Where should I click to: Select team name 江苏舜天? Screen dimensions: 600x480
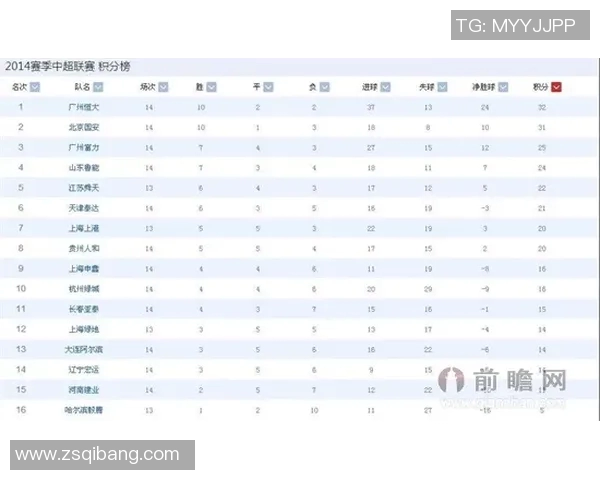click(84, 188)
